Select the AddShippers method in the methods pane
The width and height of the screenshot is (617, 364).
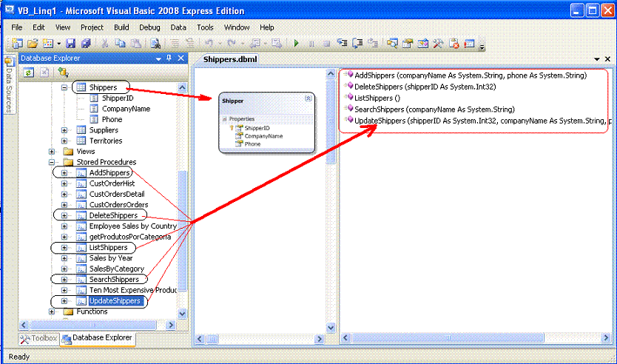pos(471,75)
